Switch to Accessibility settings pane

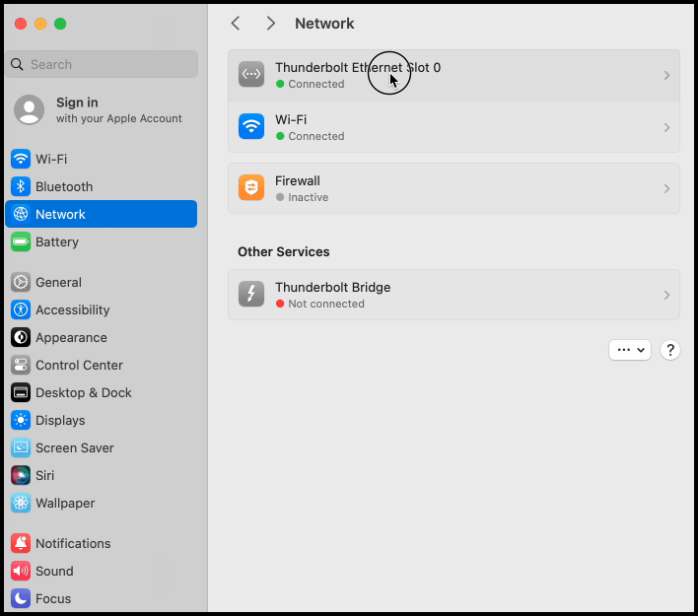pos(72,309)
